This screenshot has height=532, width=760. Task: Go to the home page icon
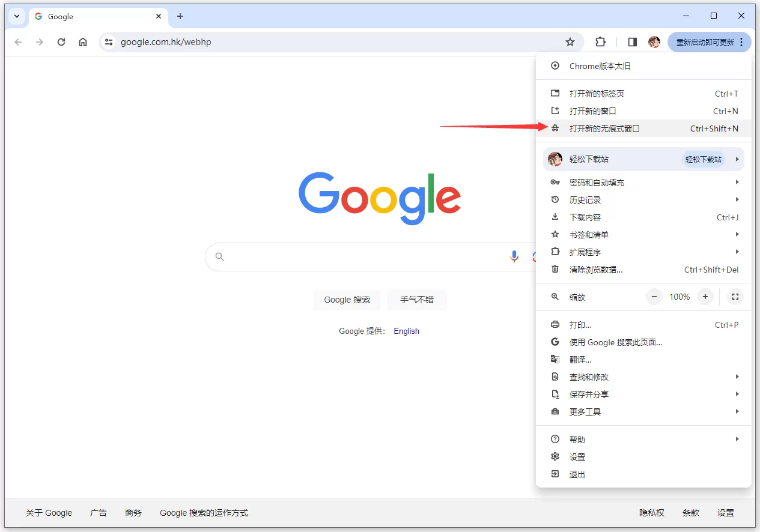[83, 42]
